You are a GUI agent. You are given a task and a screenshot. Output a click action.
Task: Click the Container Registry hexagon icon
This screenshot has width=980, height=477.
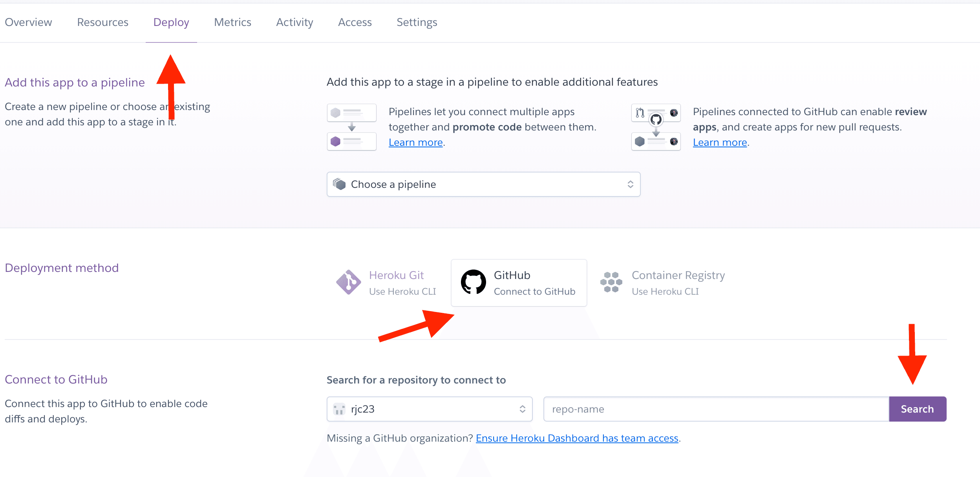click(x=611, y=282)
